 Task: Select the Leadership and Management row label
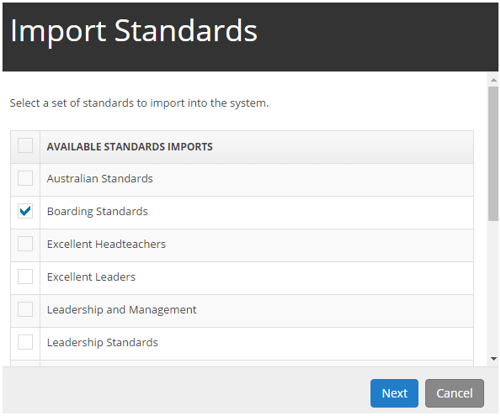pos(122,310)
